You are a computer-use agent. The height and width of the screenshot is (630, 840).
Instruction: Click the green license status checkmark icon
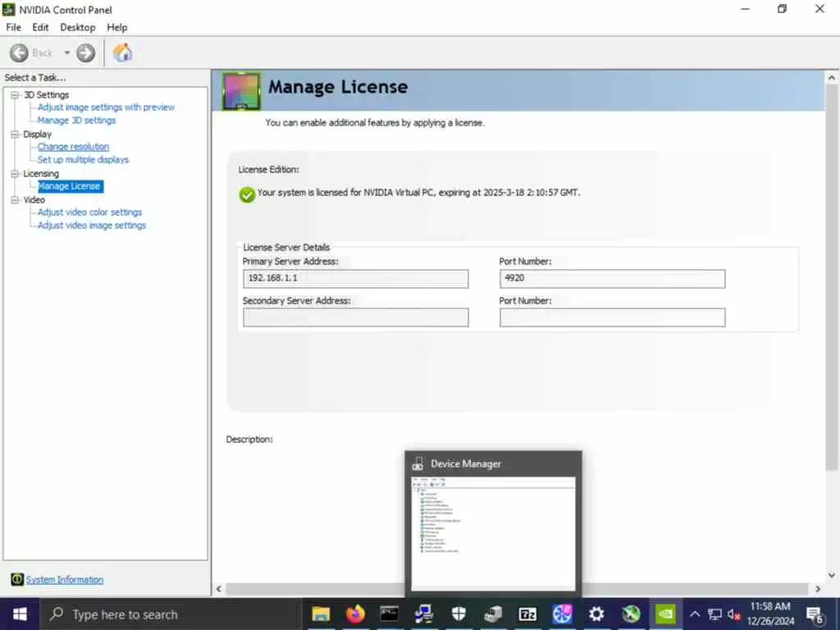(x=247, y=194)
